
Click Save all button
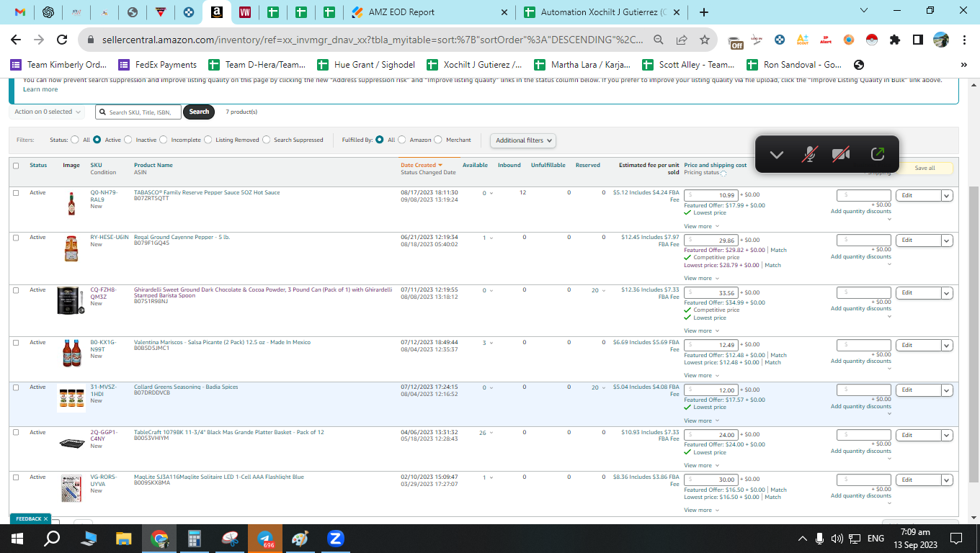point(925,168)
